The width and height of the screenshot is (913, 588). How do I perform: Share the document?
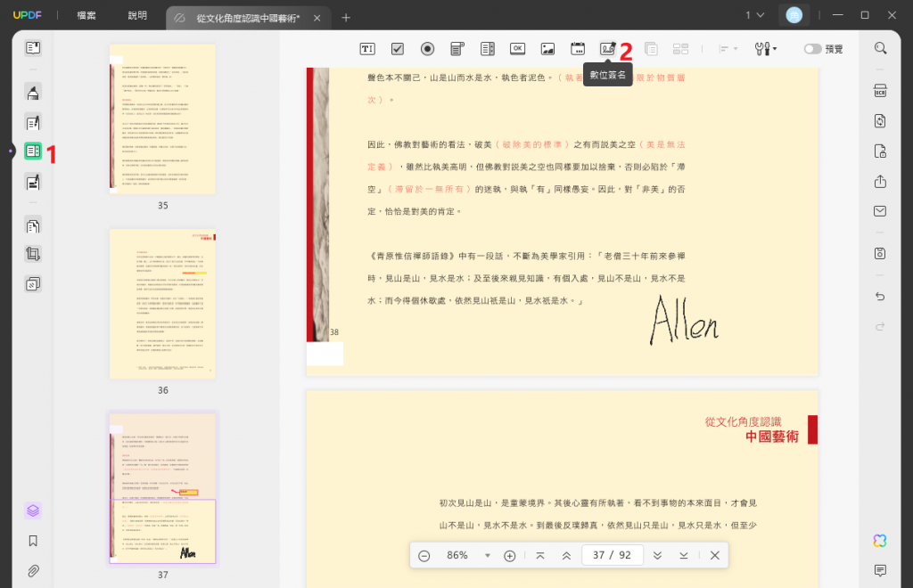click(880, 182)
